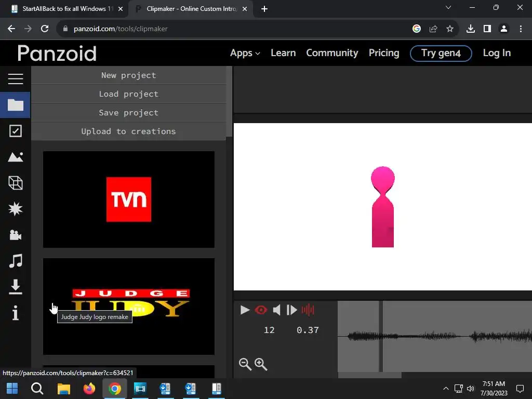Open Chrome downloads
The image size is (532, 399).
[x=471, y=29]
